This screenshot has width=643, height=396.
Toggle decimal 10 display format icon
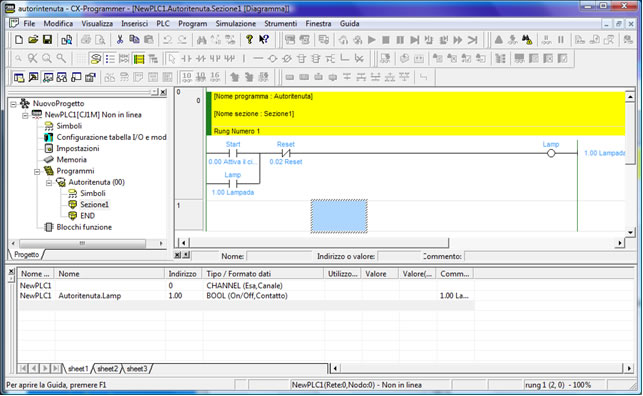coord(187,77)
